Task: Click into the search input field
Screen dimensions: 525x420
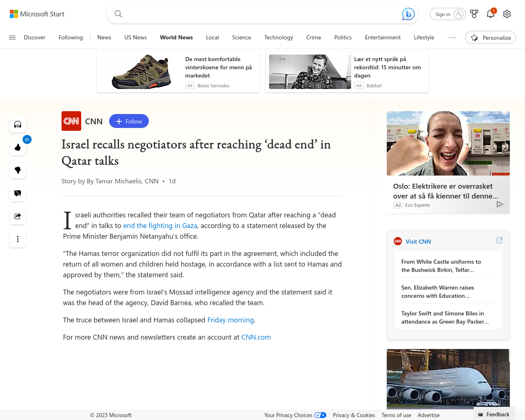Action: (x=262, y=14)
